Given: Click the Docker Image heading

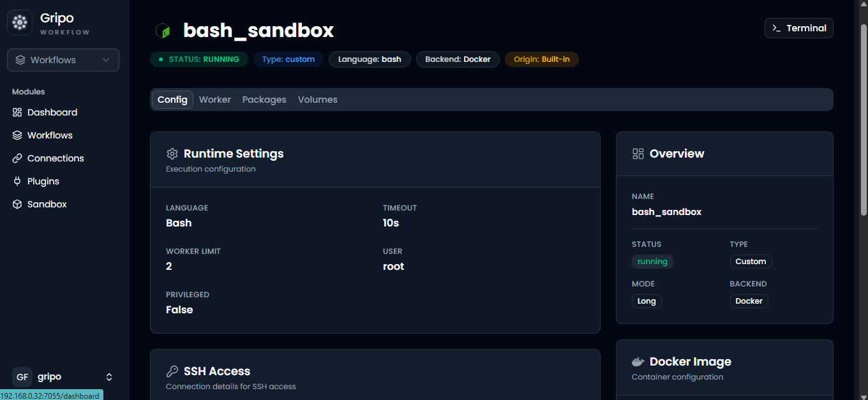Looking at the screenshot, I should click(x=691, y=362).
